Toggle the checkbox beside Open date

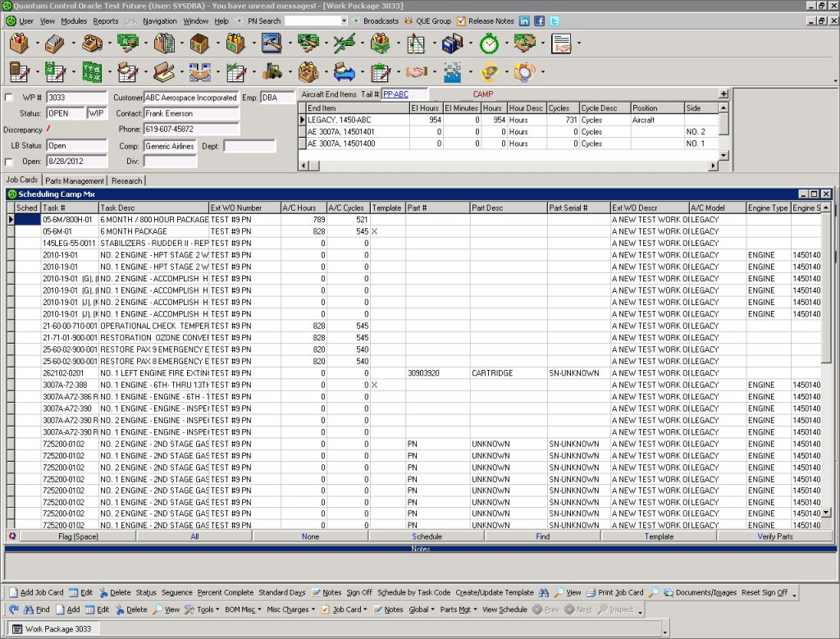(9, 162)
